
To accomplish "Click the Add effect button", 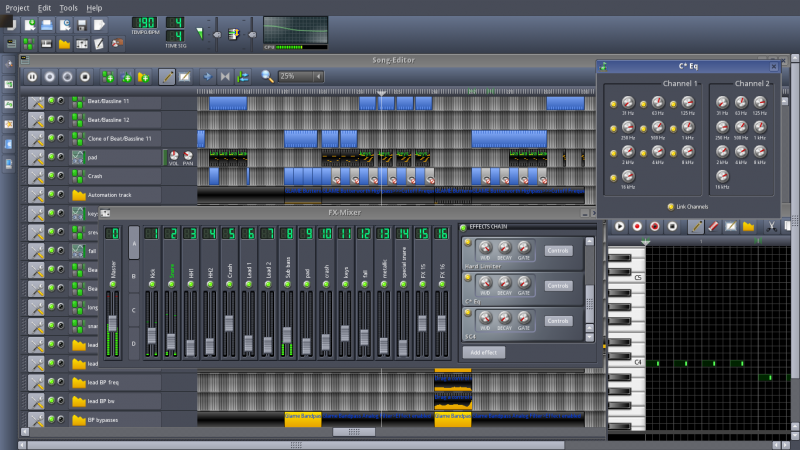I will pos(485,353).
